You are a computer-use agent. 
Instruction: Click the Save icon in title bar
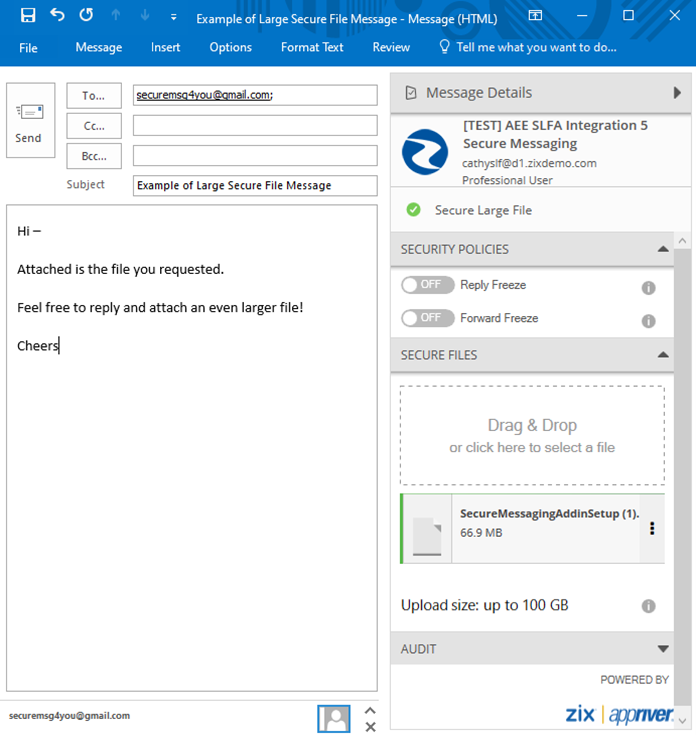coord(28,15)
